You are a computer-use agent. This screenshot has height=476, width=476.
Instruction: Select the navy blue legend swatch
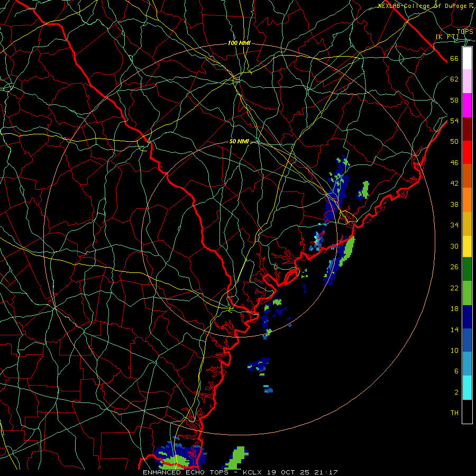tap(467, 317)
